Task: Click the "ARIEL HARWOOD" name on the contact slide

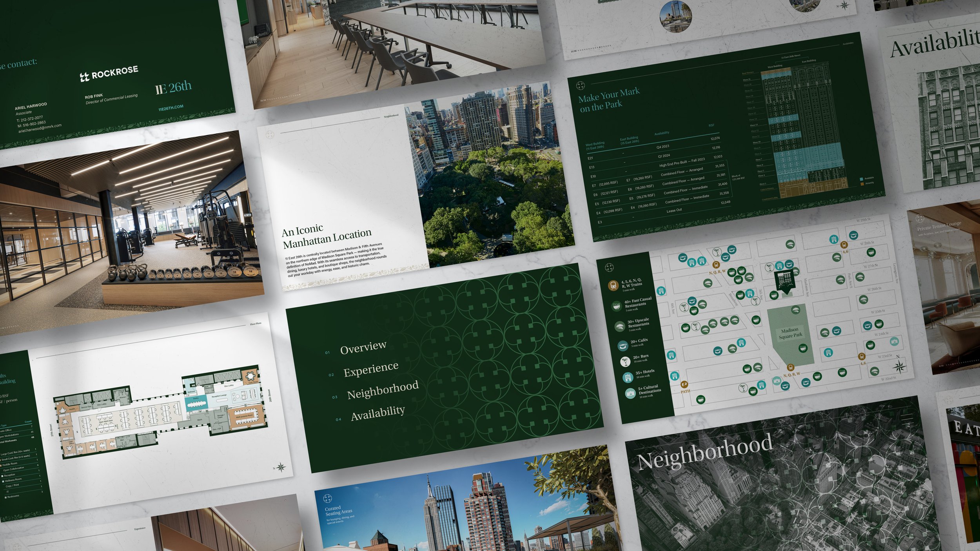Action: coord(31,106)
